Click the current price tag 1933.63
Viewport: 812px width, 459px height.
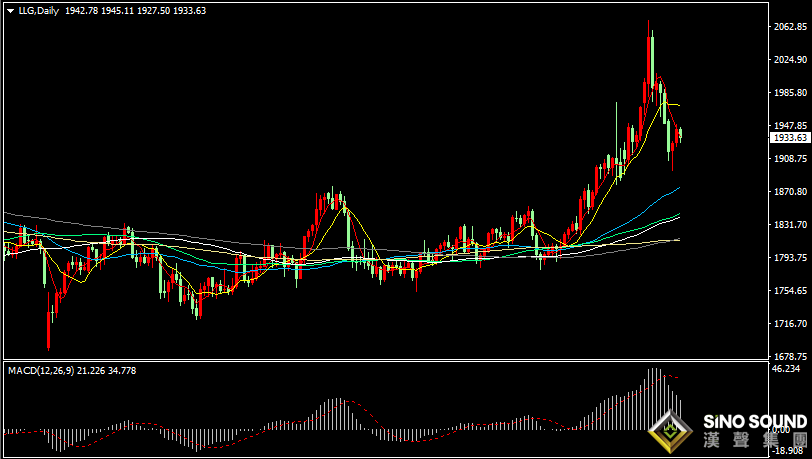(x=790, y=137)
